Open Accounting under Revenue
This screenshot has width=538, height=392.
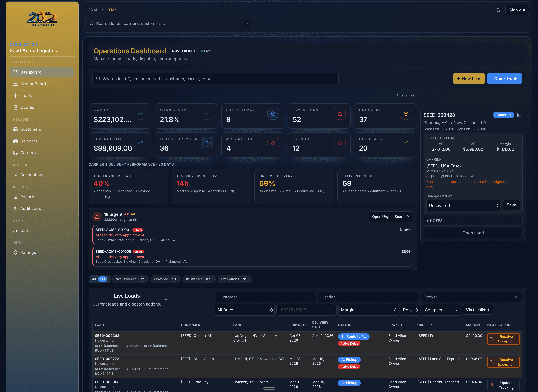tap(31, 175)
